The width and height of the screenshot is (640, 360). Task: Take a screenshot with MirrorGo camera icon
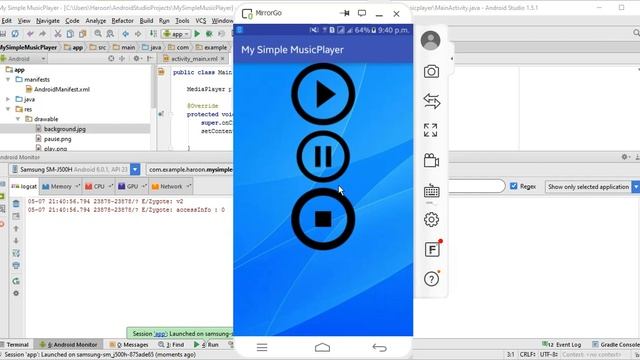tap(431, 71)
